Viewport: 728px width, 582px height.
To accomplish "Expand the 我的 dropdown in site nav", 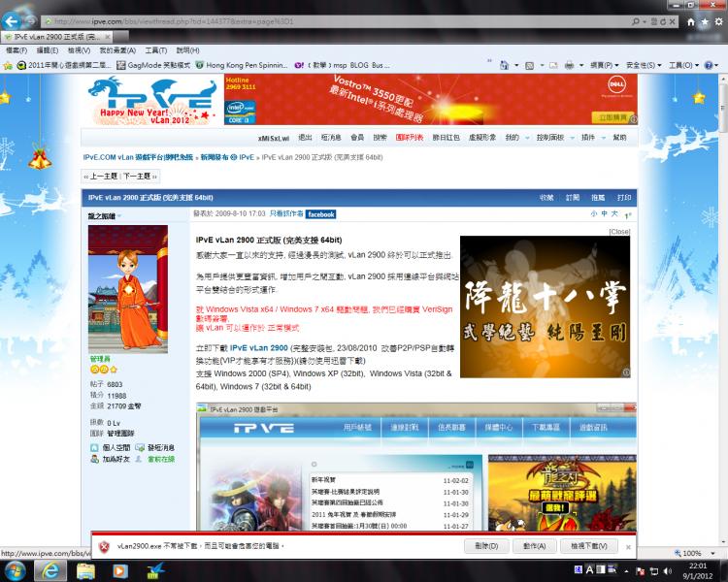I will pyautogui.click(x=527, y=138).
